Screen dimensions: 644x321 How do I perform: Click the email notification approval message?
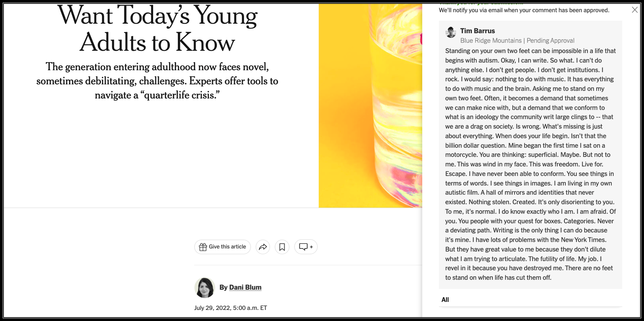click(x=524, y=10)
